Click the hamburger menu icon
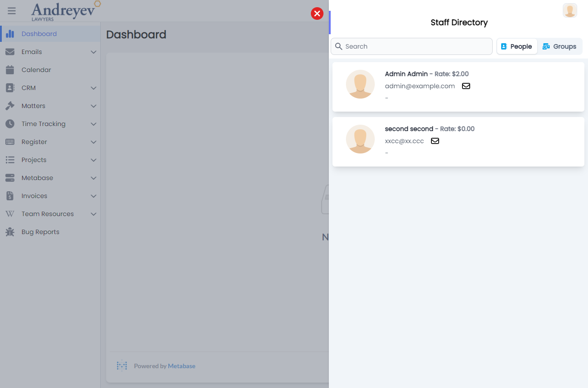Viewport: 588px width, 388px height. pyautogui.click(x=12, y=11)
